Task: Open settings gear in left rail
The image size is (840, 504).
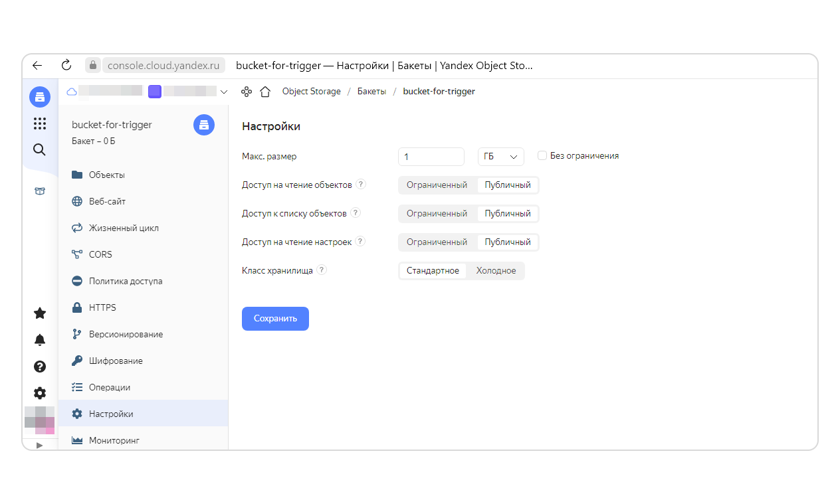Action: 40,393
